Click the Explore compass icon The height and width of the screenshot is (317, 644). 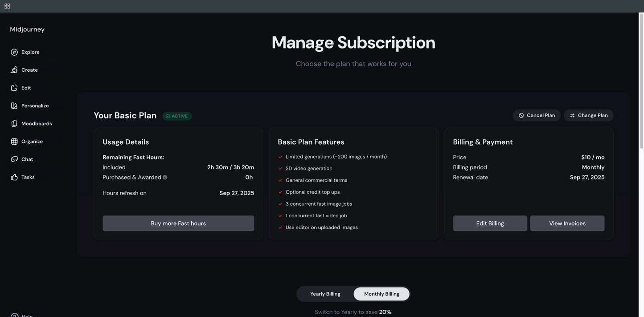14,52
